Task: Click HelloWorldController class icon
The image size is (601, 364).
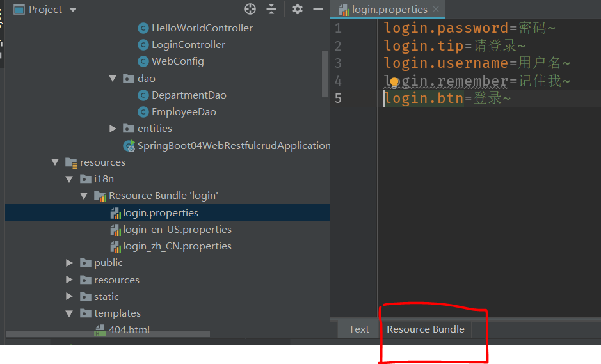Action: click(143, 28)
